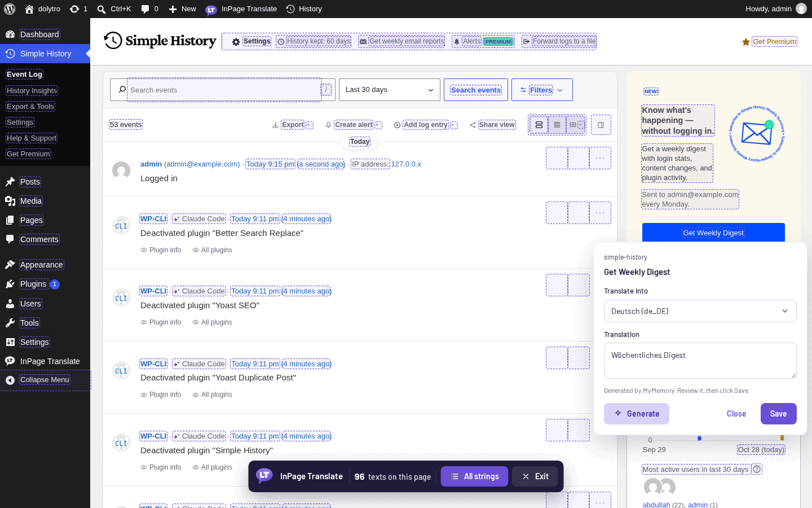Click the Howdy, admin account menu
This screenshot has width=812, height=508.
[776, 9]
